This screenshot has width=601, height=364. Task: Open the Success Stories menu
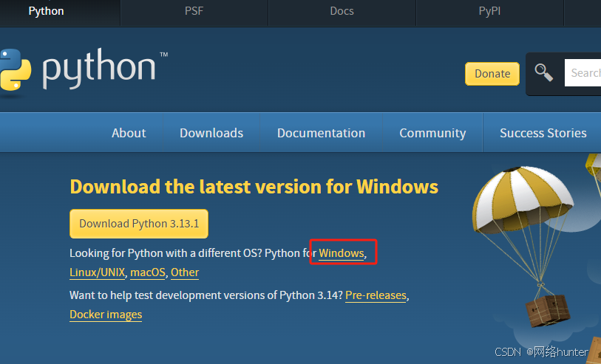point(543,133)
